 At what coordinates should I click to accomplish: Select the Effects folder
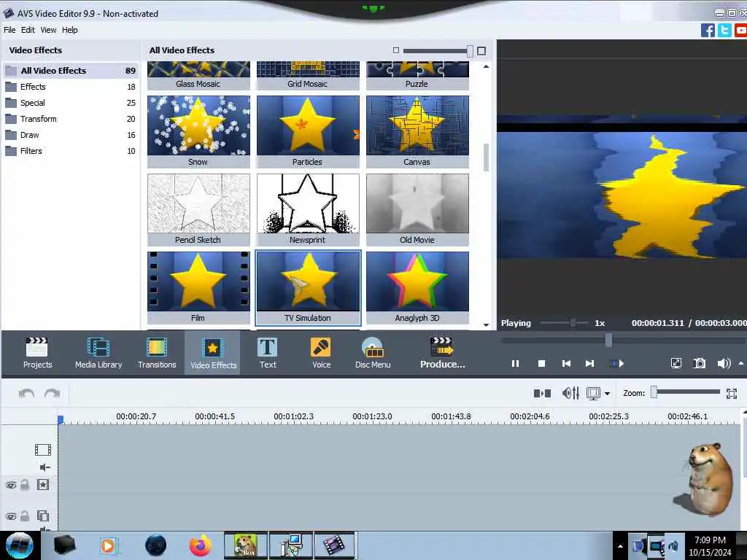[71, 87]
